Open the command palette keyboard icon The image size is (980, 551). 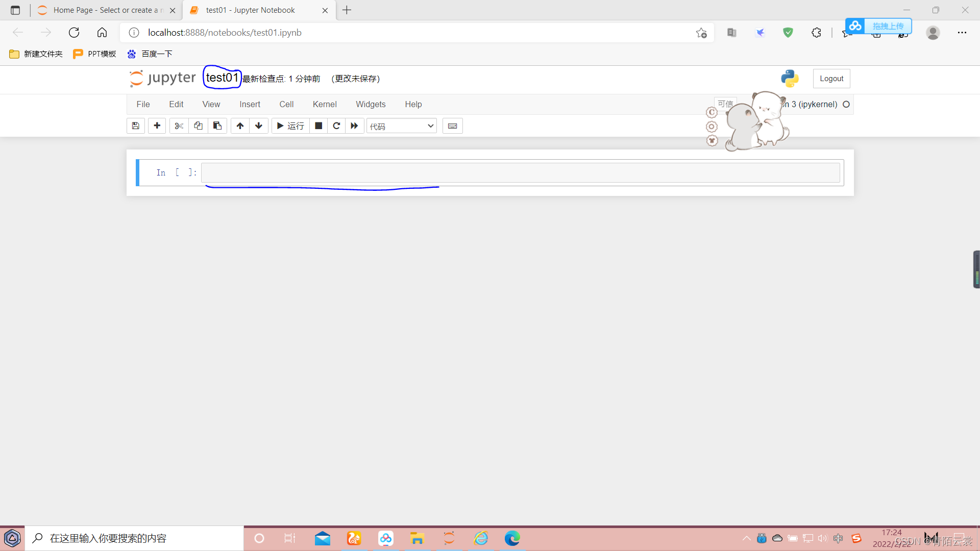pos(452,126)
